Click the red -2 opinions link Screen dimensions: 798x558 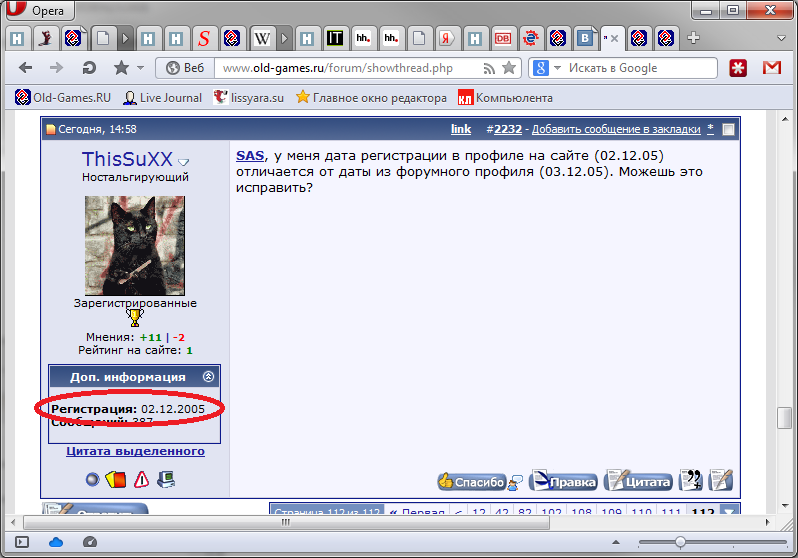tap(179, 337)
